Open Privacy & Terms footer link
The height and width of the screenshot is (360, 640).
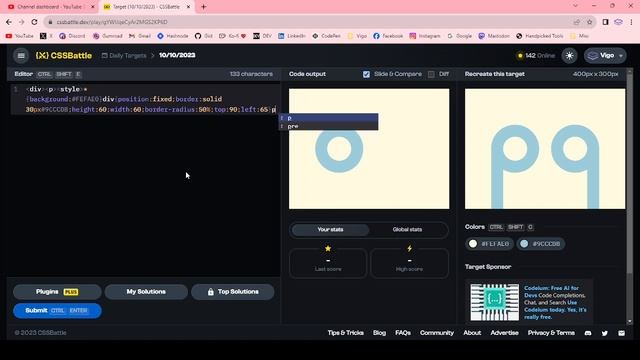tap(551, 333)
